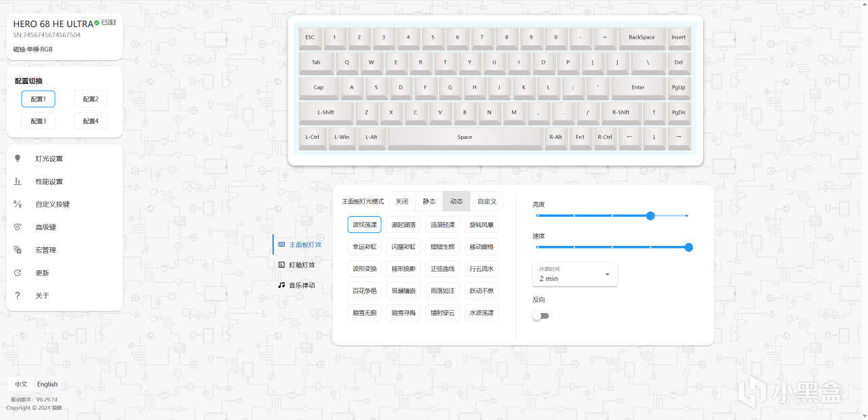Switch lighting mode to 关闭
Viewport: 868px width, 420px height.
click(402, 201)
